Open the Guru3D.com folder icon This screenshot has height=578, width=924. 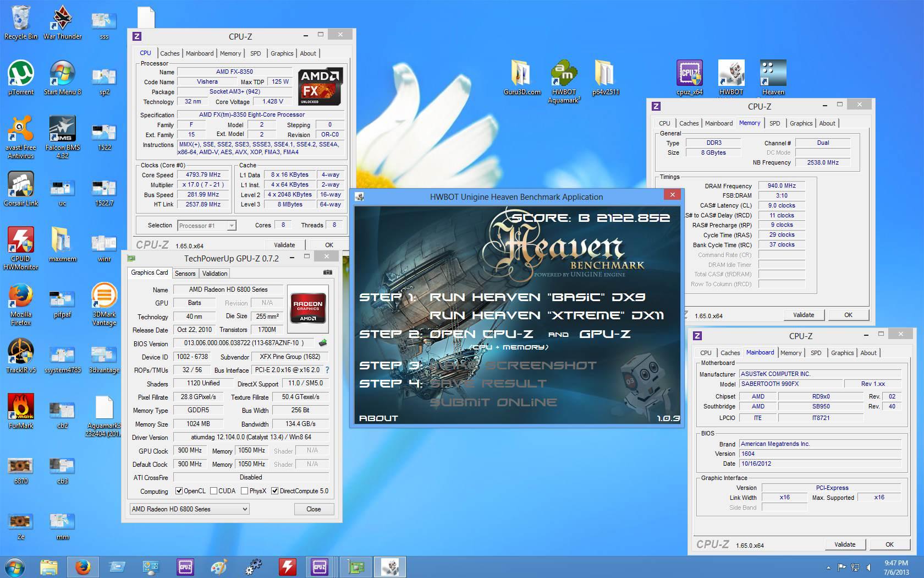522,78
